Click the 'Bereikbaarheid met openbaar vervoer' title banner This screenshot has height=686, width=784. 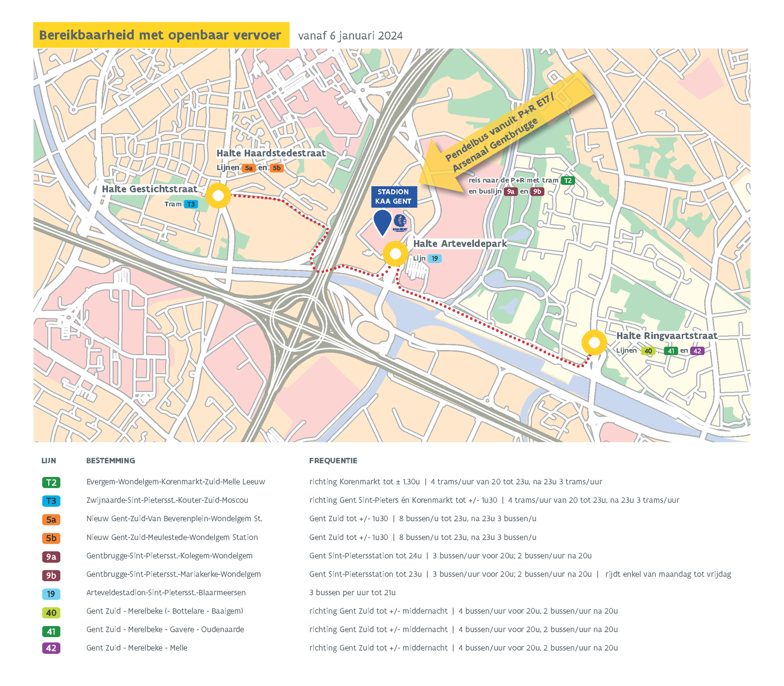[161, 35]
